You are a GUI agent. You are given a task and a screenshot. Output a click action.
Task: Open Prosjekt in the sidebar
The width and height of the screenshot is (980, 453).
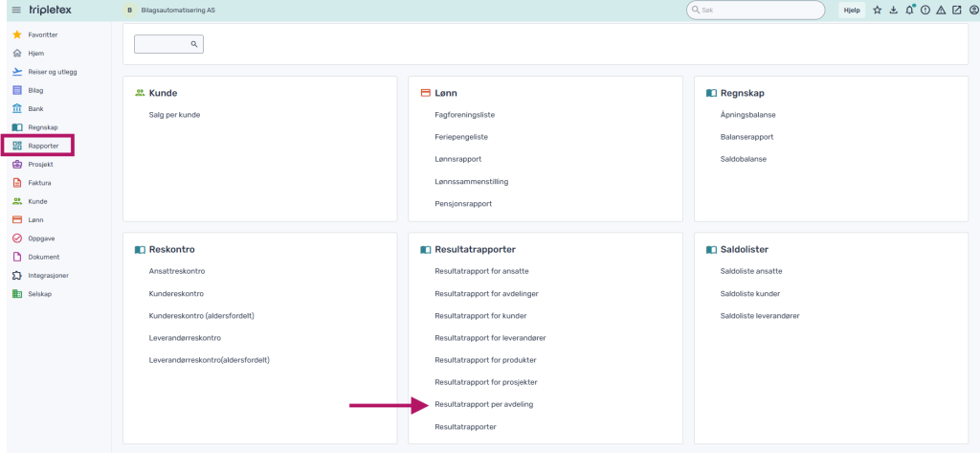[x=40, y=165]
